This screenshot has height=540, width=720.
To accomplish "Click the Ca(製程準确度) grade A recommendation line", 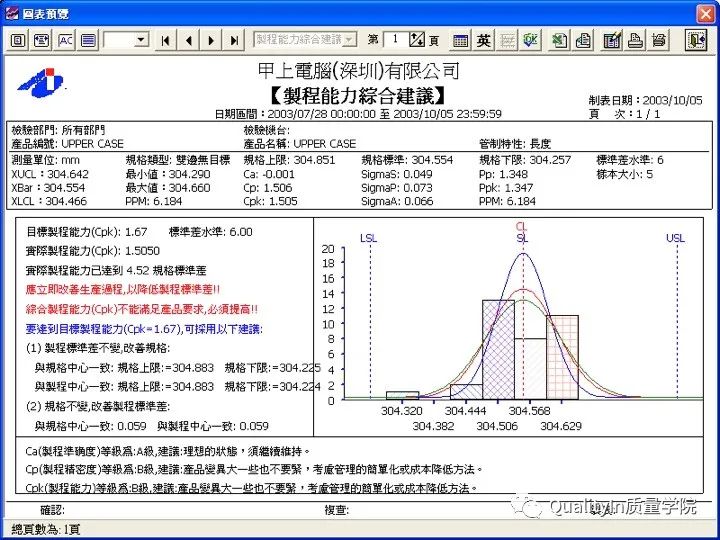I will click(x=168, y=451).
